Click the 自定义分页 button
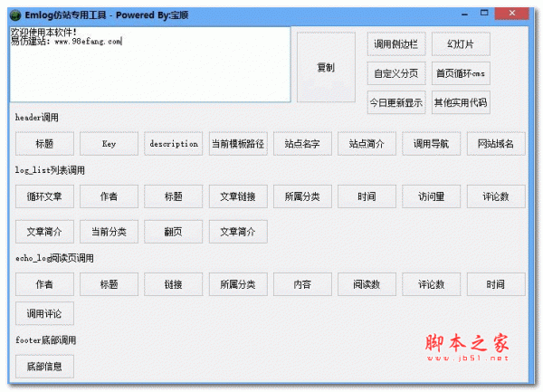 click(396, 73)
